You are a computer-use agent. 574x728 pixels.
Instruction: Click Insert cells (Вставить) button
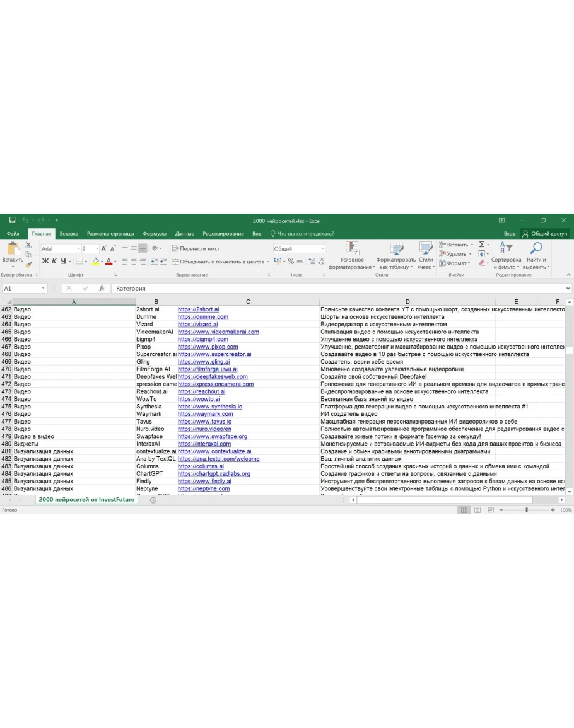click(x=457, y=245)
